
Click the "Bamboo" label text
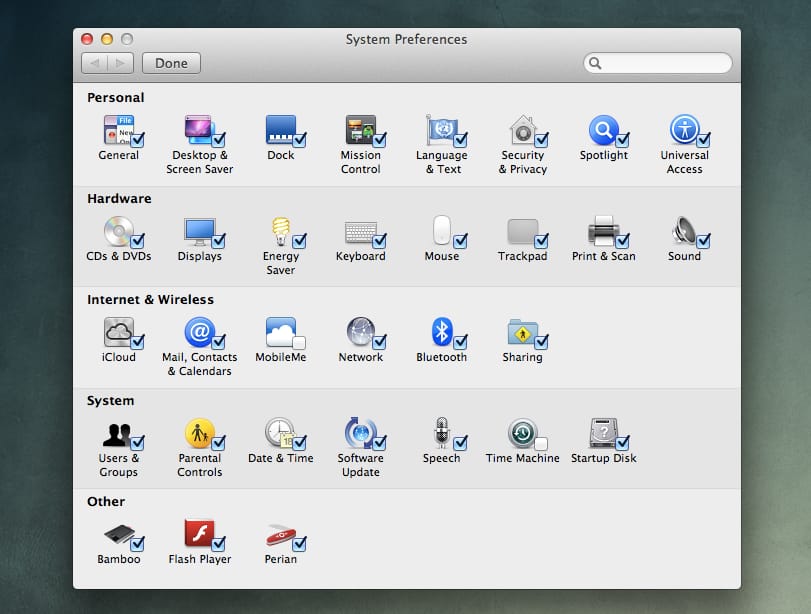click(x=119, y=559)
